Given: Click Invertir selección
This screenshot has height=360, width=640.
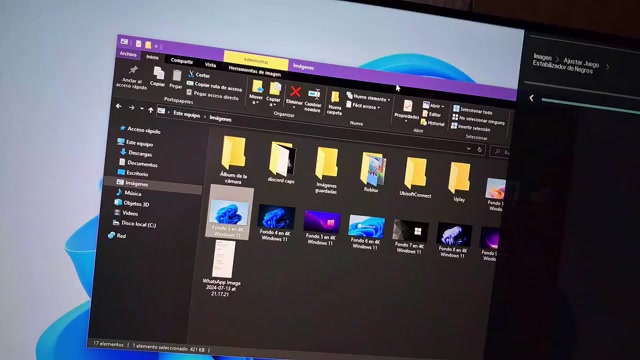Looking at the screenshot, I should (x=471, y=127).
